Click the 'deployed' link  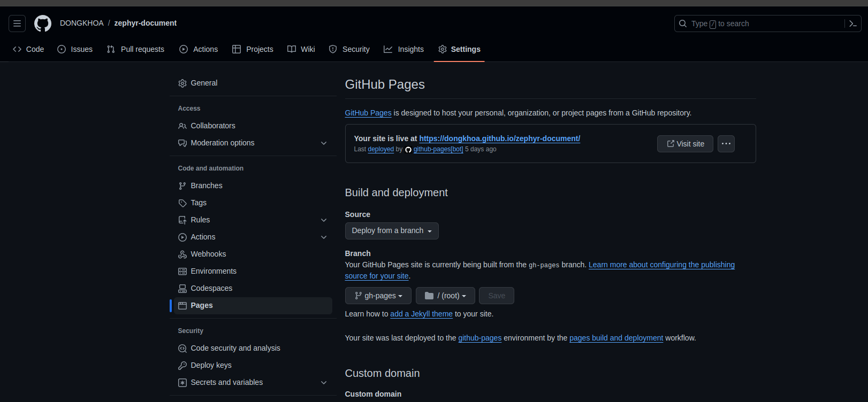coord(381,149)
